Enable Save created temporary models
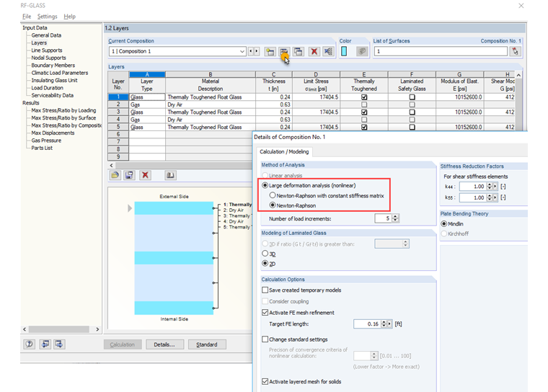Screen dimensions: 548x392 coord(265,290)
